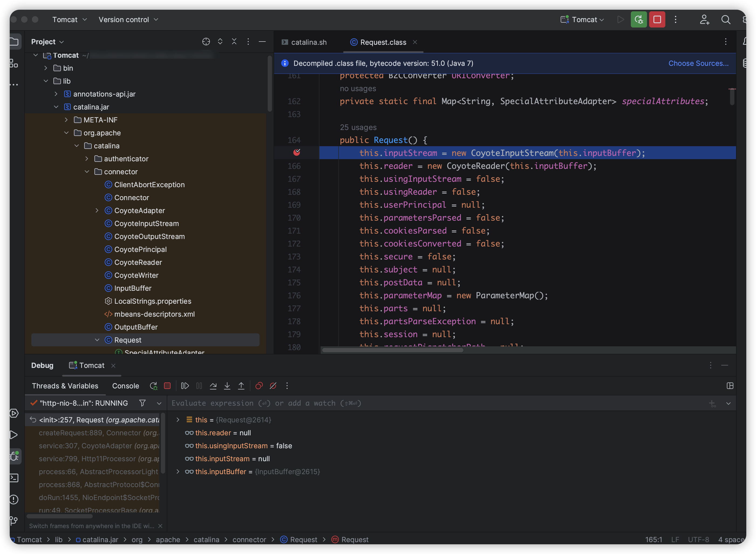Click Step Into in debug toolbar
Image resolution: width=756 pixels, height=554 pixels.
(x=227, y=386)
